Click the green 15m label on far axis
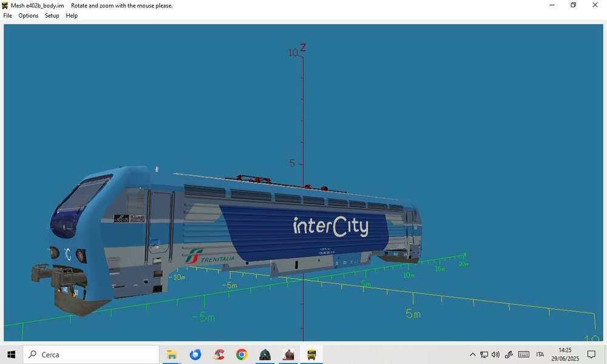 (x=440, y=269)
